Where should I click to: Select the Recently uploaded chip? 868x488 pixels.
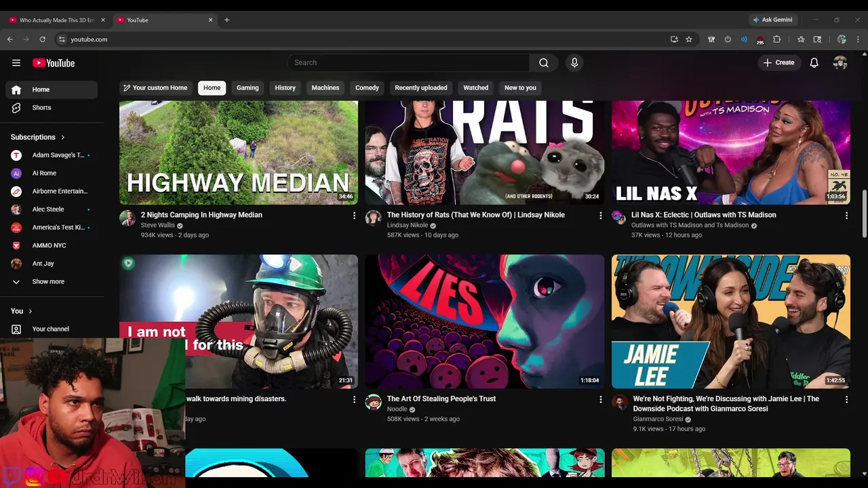pyautogui.click(x=421, y=87)
